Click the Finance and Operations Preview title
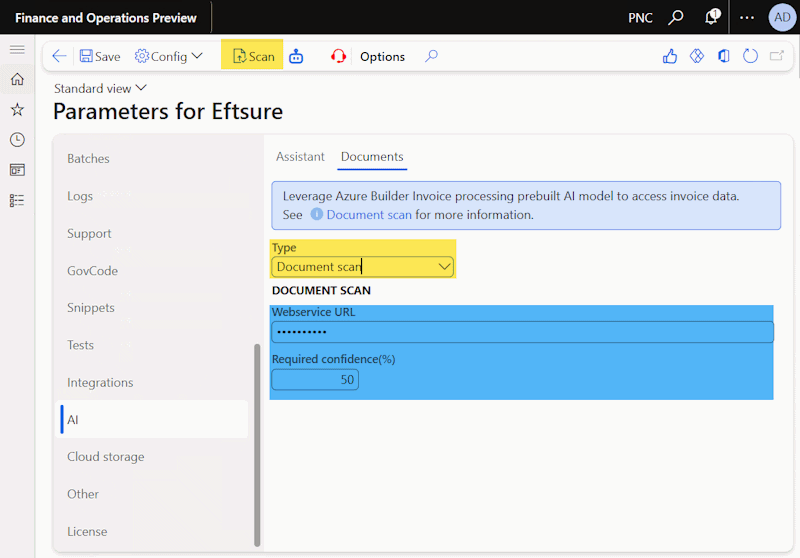800x558 pixels. [x=106, y=18]
